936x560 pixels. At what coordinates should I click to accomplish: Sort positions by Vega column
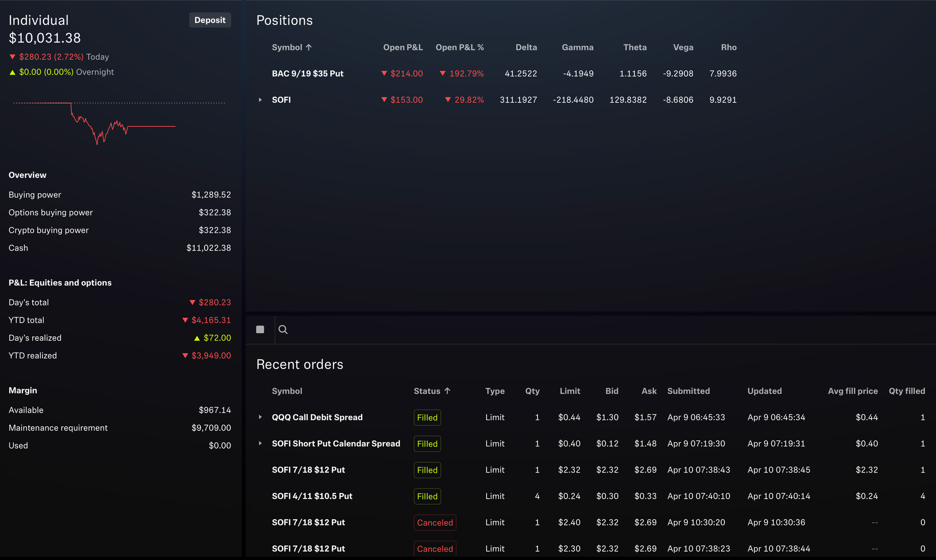tap(683, 47)
